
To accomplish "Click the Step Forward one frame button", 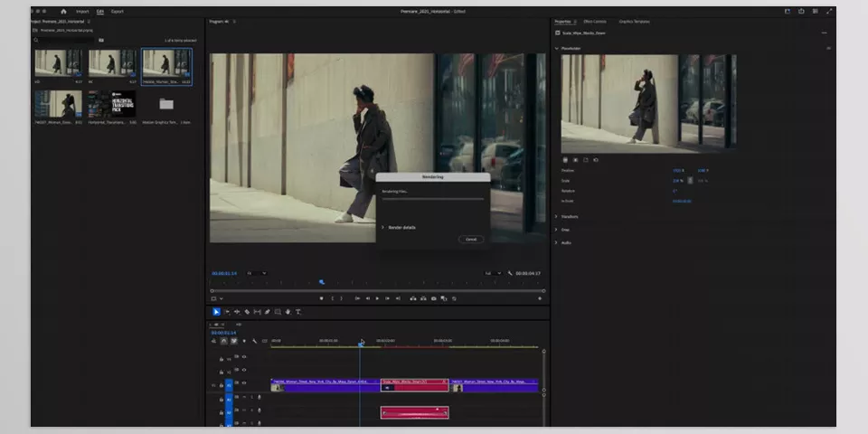I will 388,298.
